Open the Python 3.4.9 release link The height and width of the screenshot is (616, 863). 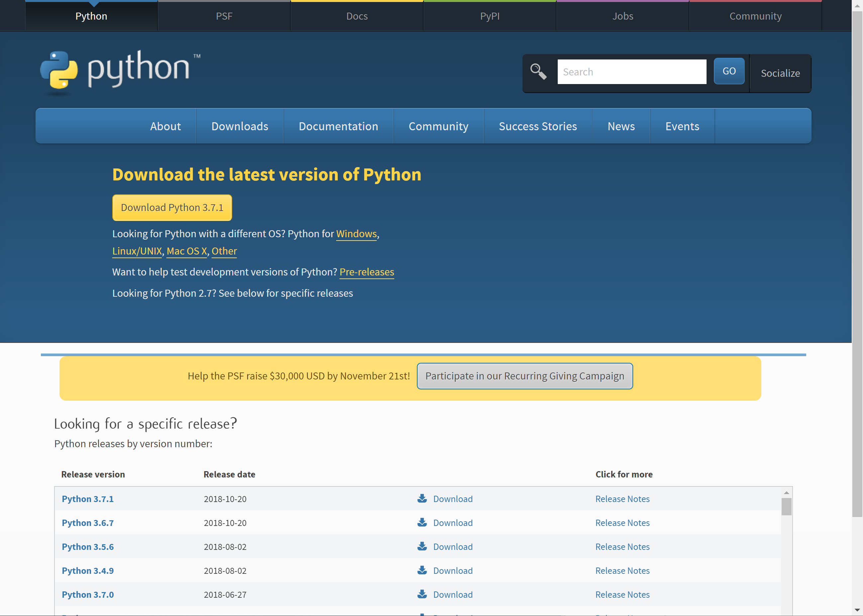tap(88, 570)
